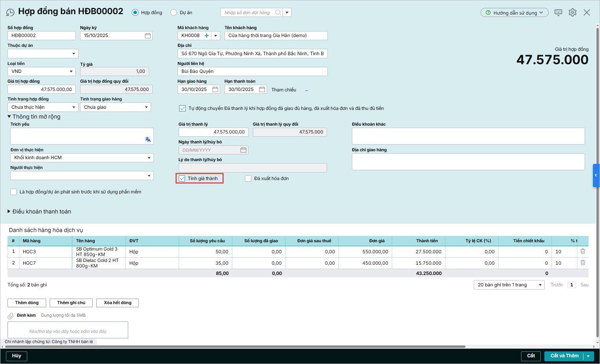Screen dimensions: 600x364
Task: Click the Điều khoản khác text field
Action: pos(468,136)
